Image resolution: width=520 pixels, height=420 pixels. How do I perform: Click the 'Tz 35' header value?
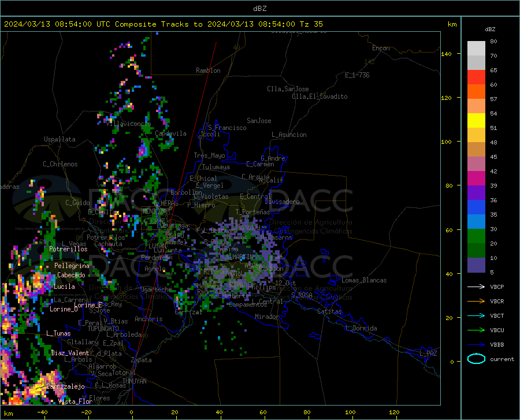(x=311, y=24)
